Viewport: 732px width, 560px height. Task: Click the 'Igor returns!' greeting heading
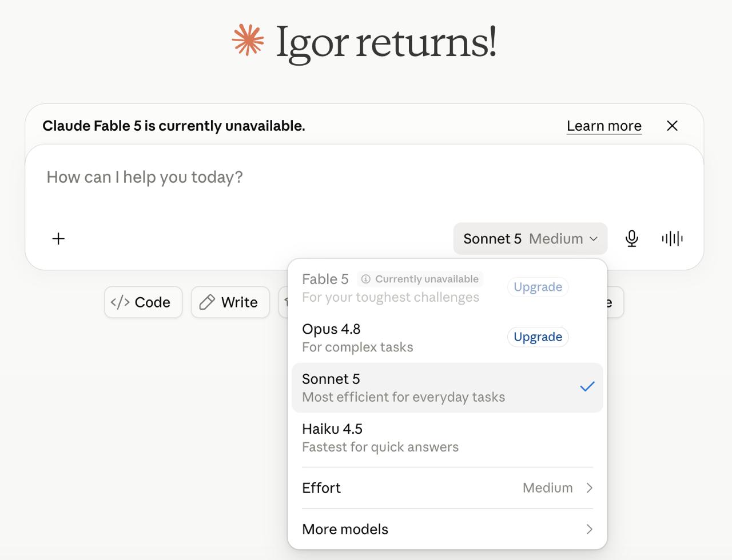point(386,42)
